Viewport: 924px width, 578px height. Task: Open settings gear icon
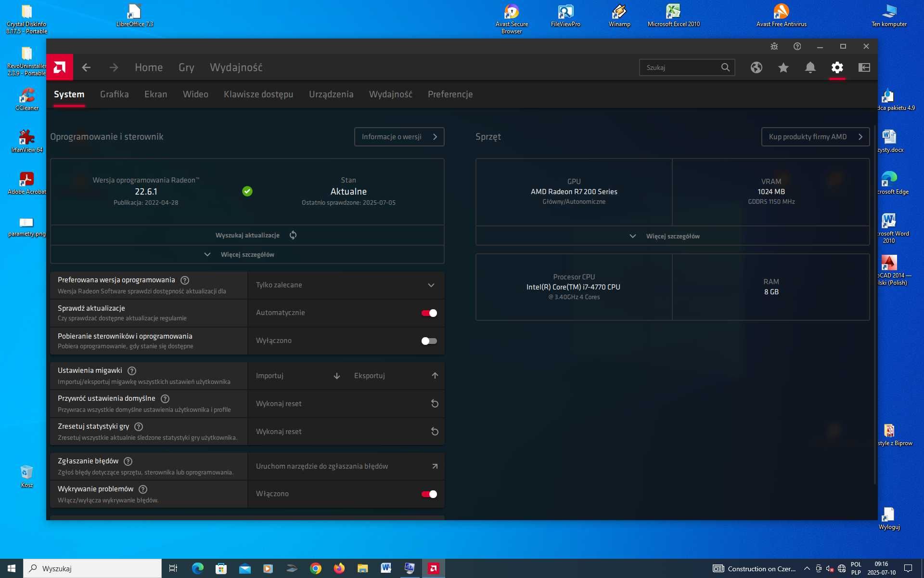pyautogui.click(x=837, y=67)
